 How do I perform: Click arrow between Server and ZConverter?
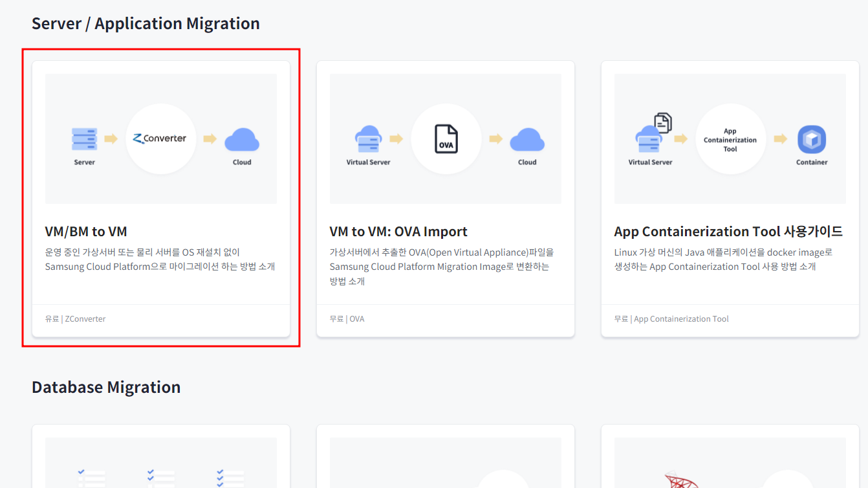click(x=111, y=139)
